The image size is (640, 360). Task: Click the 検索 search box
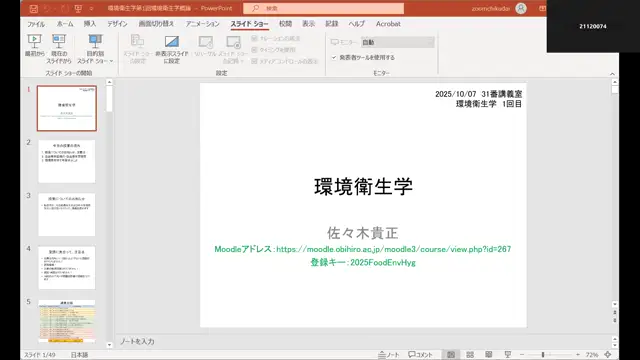pos(323,8)
